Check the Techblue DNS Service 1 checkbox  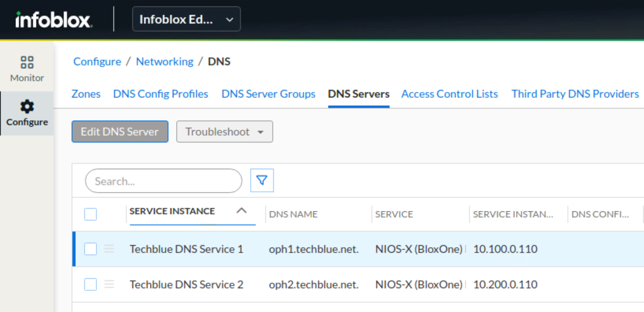91,249
